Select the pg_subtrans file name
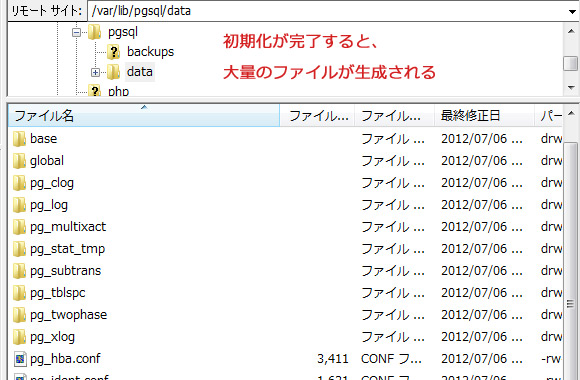 click(65, 271)
